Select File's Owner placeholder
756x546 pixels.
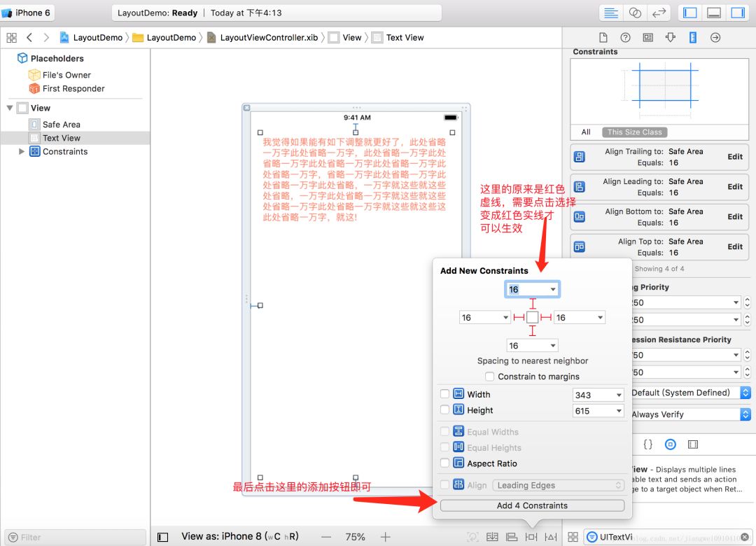pos(66,75)
